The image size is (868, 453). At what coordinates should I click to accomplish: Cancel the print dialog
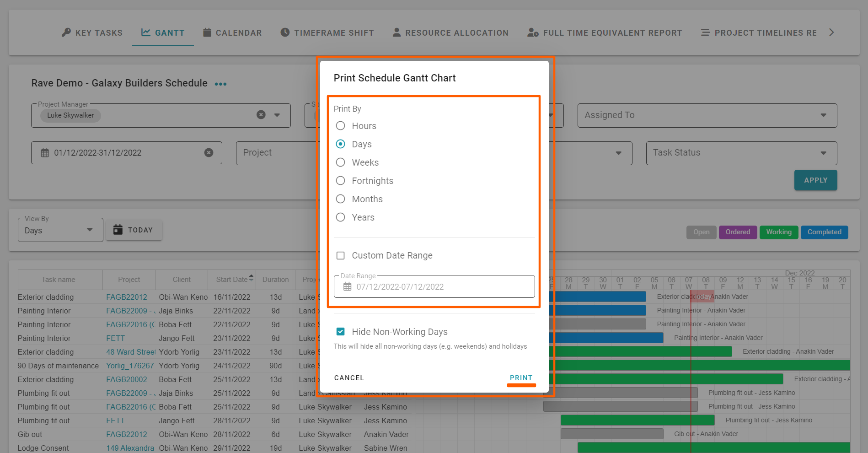[x=349, y=378]
